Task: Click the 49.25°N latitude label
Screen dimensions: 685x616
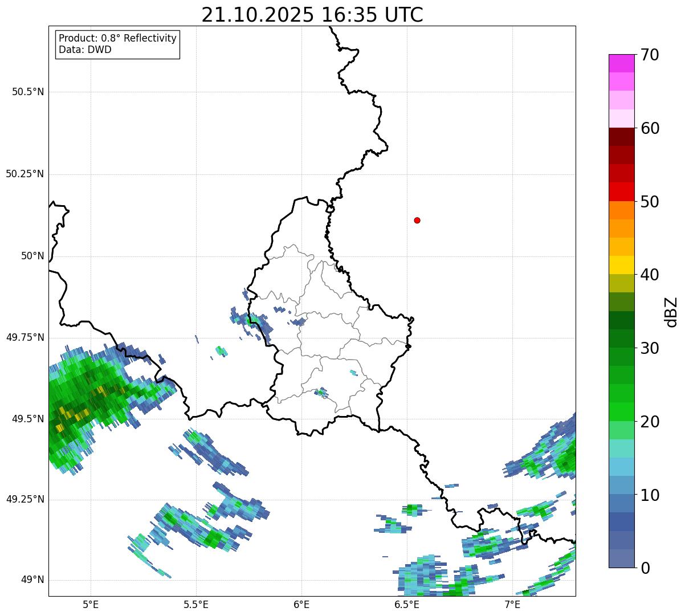Action: coord(25,499)
